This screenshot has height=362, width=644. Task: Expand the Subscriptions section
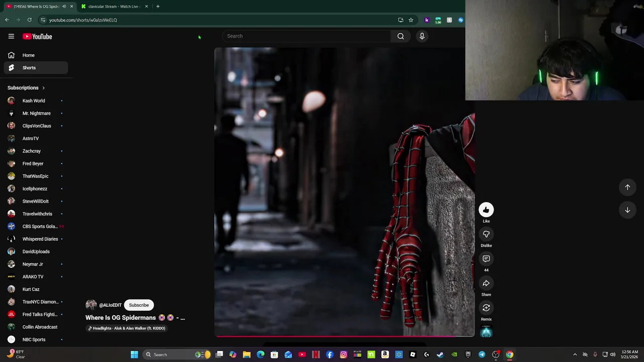pos(26,88)
